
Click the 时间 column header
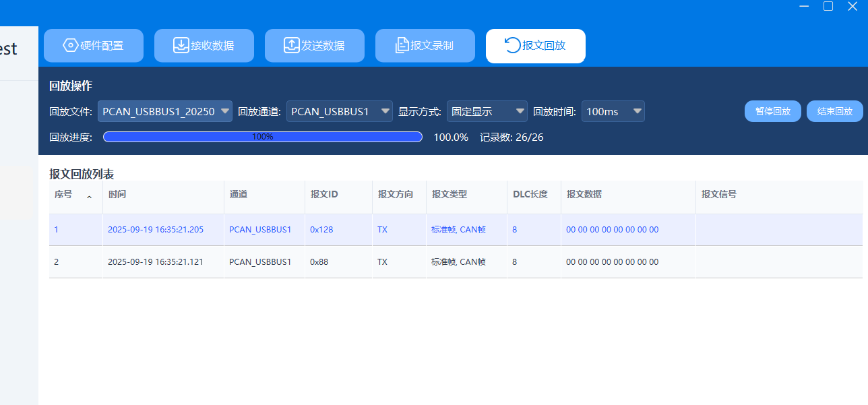click(x=117, y=195)
